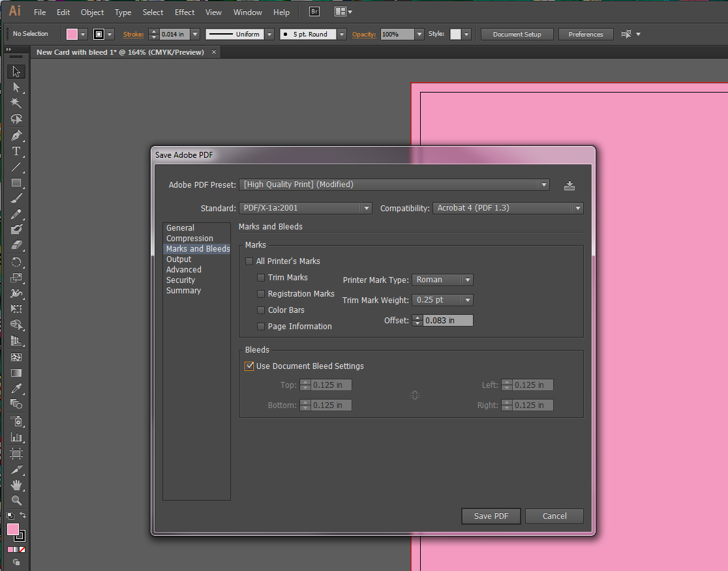The height and width of the screenshot is (571, 728).
Task: Switch to the Output section
Action: click(179, 259)
